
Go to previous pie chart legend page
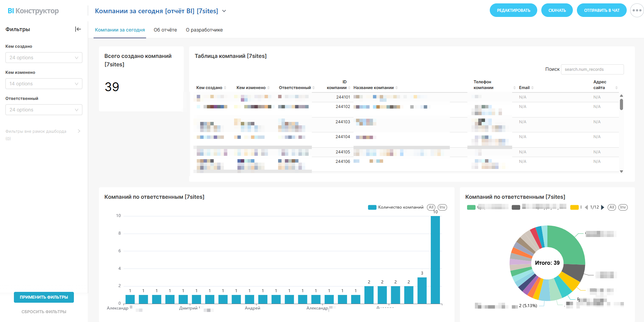pyautogui.click(x=586, y=208)
